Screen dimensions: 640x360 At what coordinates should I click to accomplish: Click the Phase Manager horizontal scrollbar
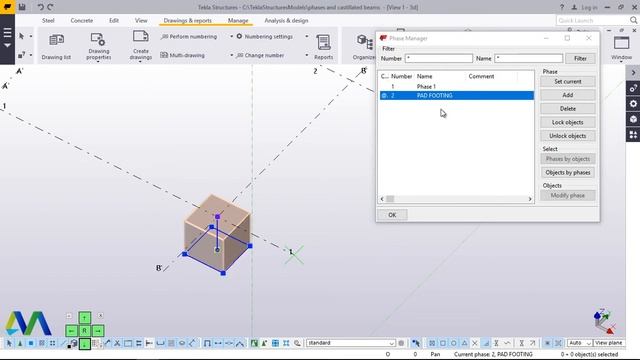pos(456,199)
